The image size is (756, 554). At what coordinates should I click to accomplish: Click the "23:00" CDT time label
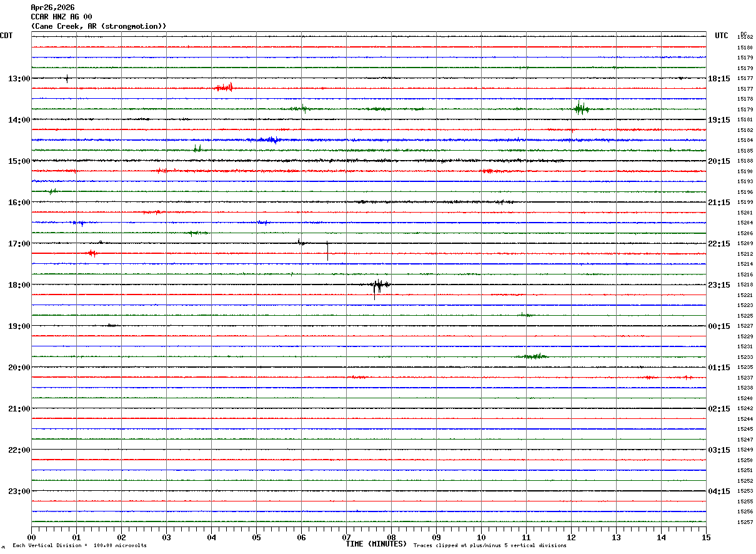pyautogui.click(x=19, y=491)
